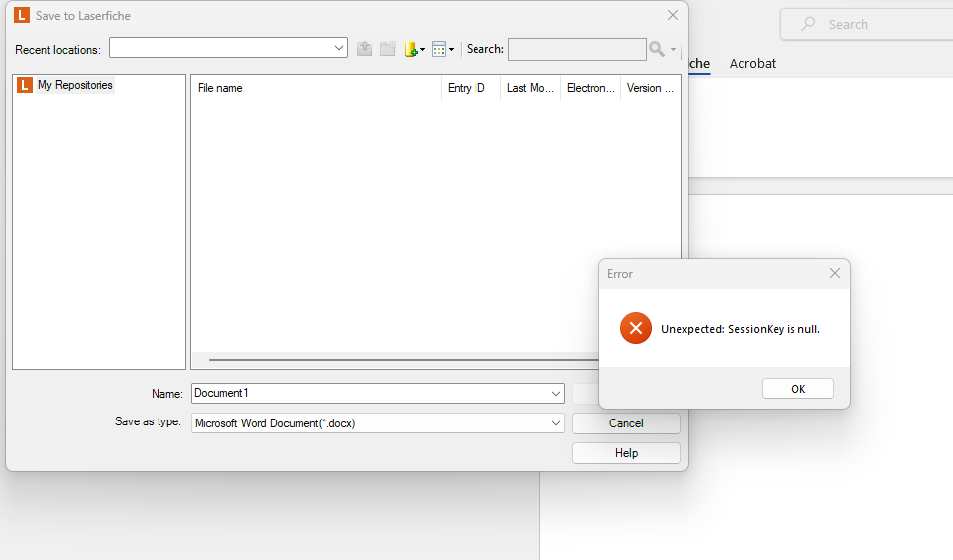953x560 pixels.
Task: Click the go up one level folder icon
Action: tap(364, 49)
